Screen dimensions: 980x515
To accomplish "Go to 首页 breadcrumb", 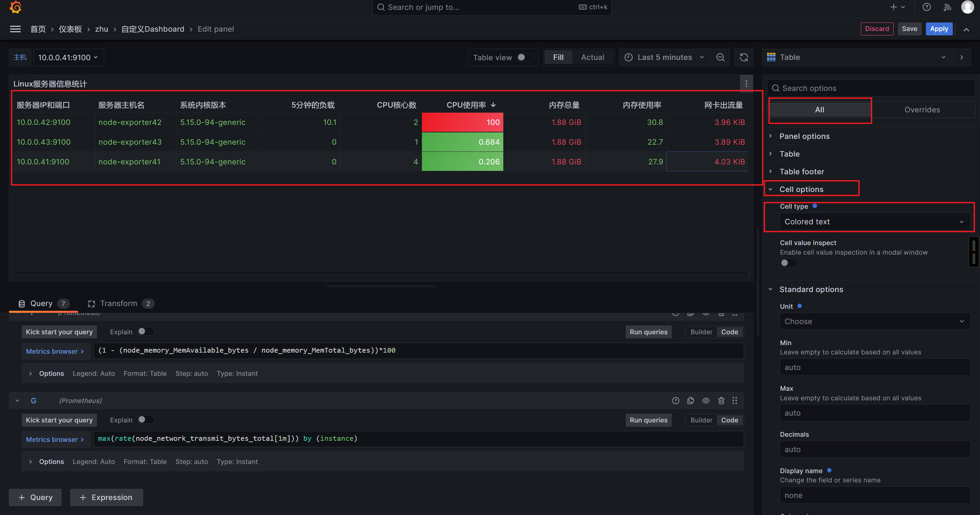I will coord(38,29).
